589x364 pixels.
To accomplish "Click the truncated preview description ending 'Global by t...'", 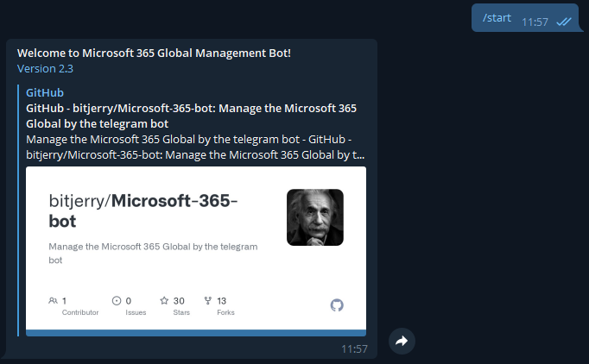I will (195, 147).
